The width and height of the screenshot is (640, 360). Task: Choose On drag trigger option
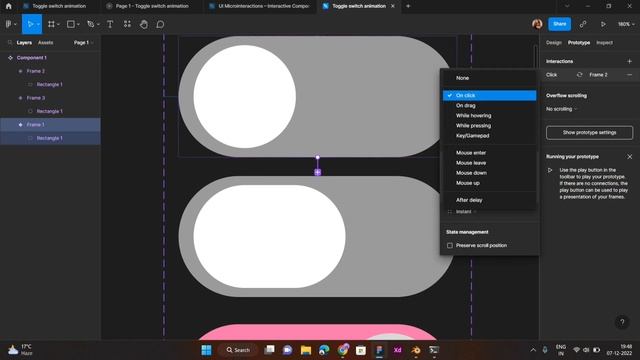tap(489, 105)
